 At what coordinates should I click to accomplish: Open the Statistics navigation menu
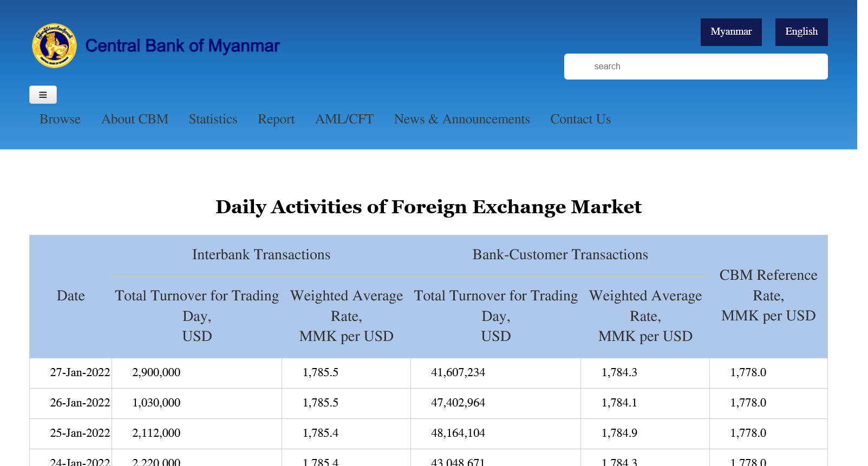213,120
